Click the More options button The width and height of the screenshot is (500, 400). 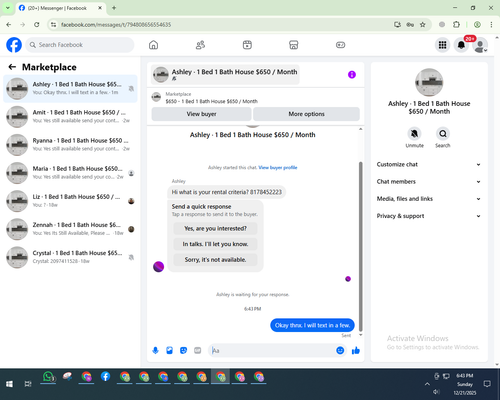(x=306, y=114)
